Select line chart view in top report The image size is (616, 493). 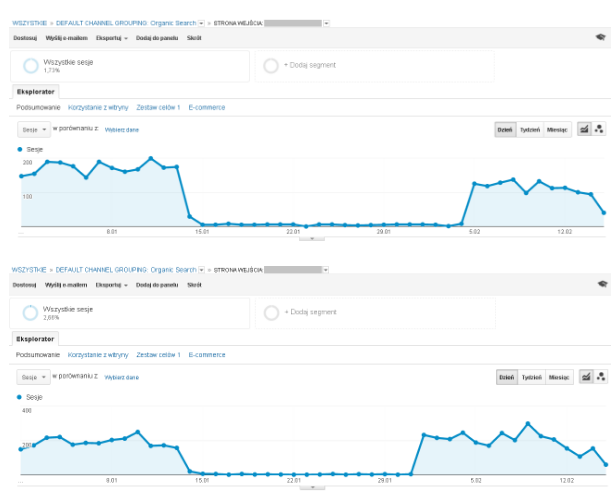click(584, 129)
